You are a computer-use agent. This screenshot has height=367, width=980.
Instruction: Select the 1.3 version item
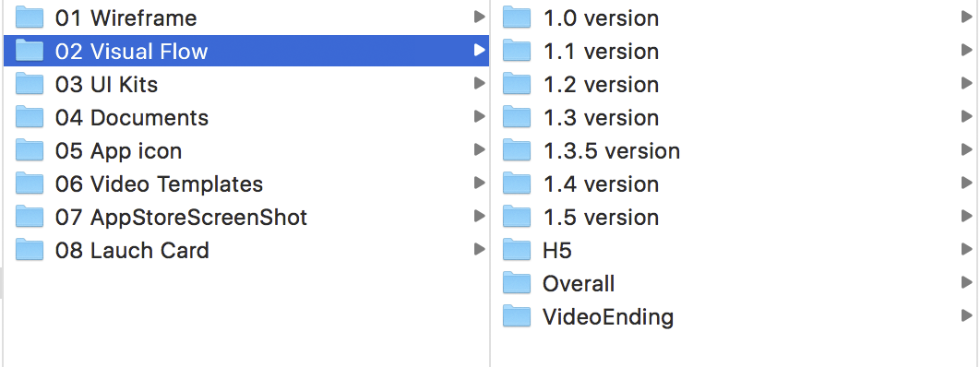[735, 117]
